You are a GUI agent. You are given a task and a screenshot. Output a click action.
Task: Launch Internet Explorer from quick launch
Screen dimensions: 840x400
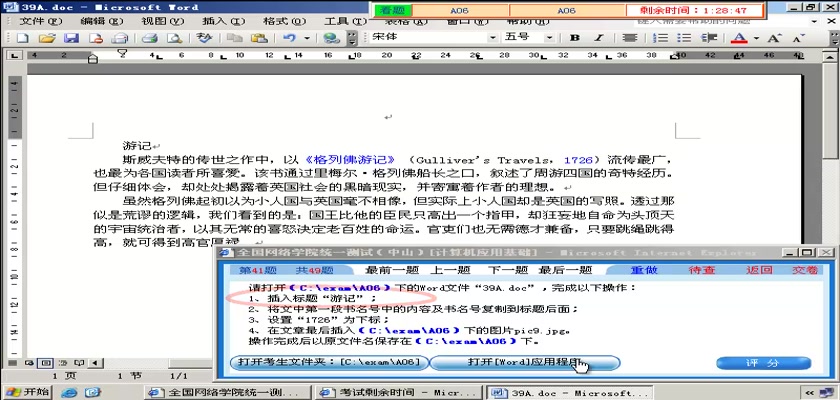click(x=69, y=393)
